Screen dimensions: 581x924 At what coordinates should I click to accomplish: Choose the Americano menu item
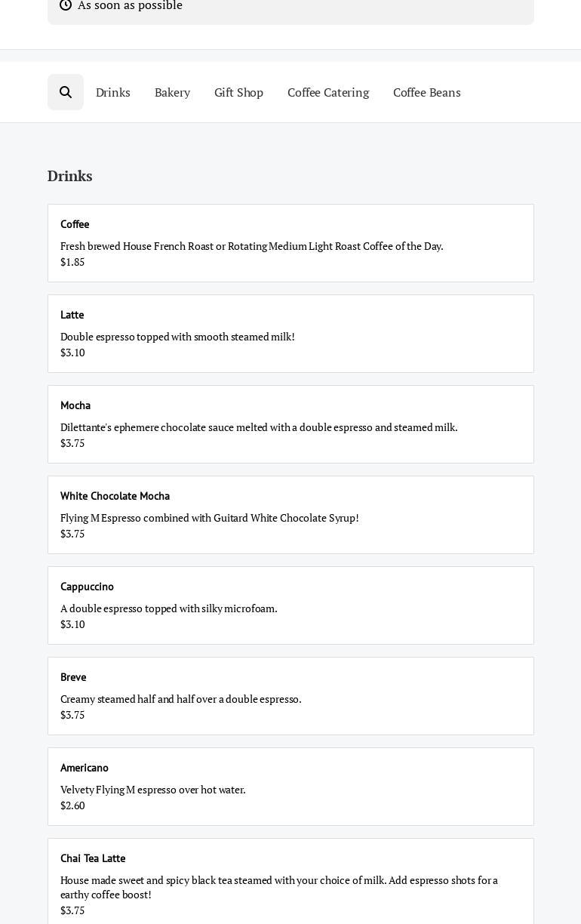tap(290, 787)
